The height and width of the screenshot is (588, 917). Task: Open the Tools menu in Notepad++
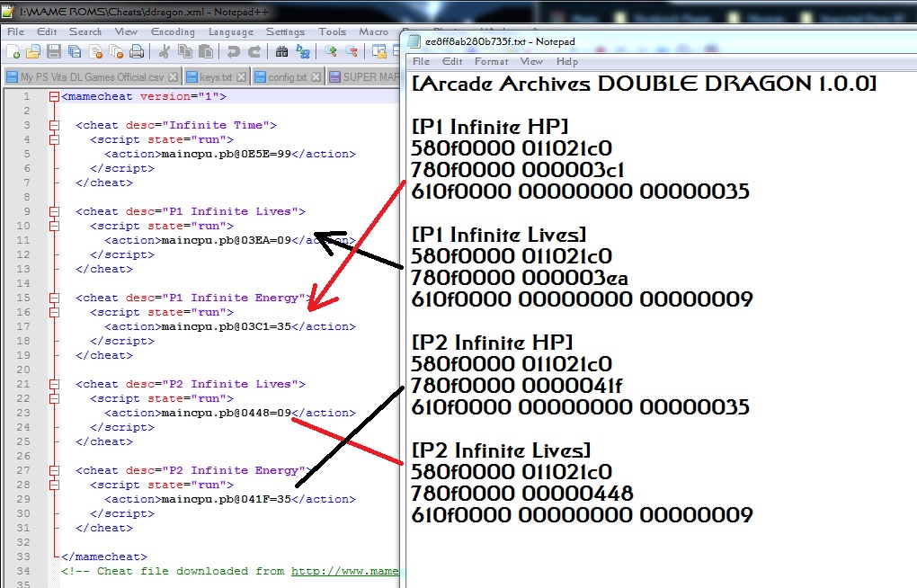tap(332, 31)
